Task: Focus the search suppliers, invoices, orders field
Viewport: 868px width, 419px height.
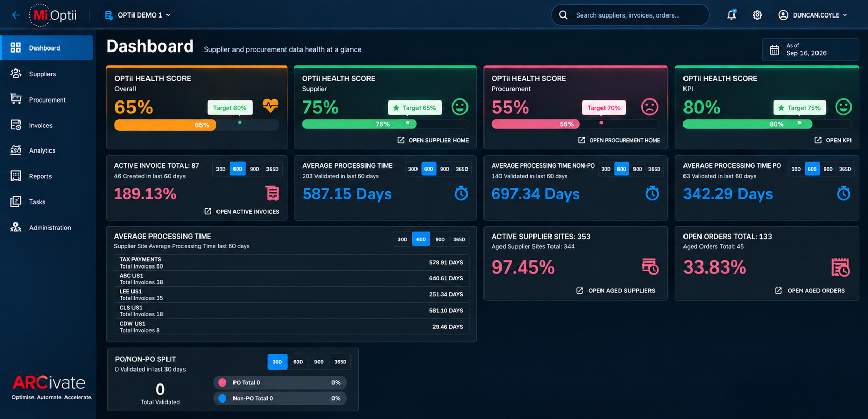Action: (630, 15)
